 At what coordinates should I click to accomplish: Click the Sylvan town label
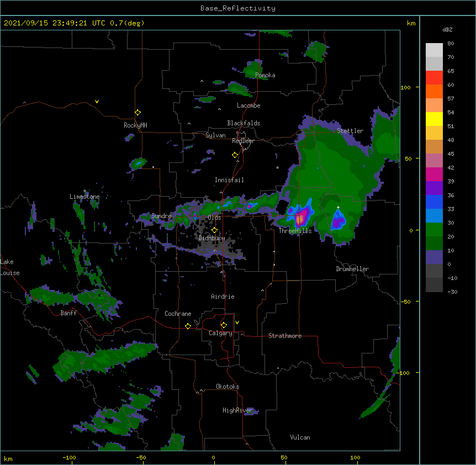[215, 135]
